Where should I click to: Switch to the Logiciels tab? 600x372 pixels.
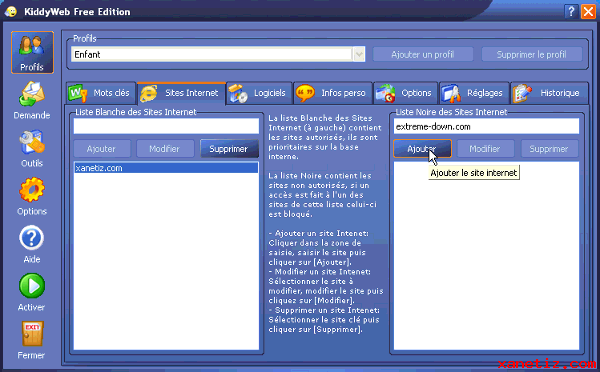[259, 93]
